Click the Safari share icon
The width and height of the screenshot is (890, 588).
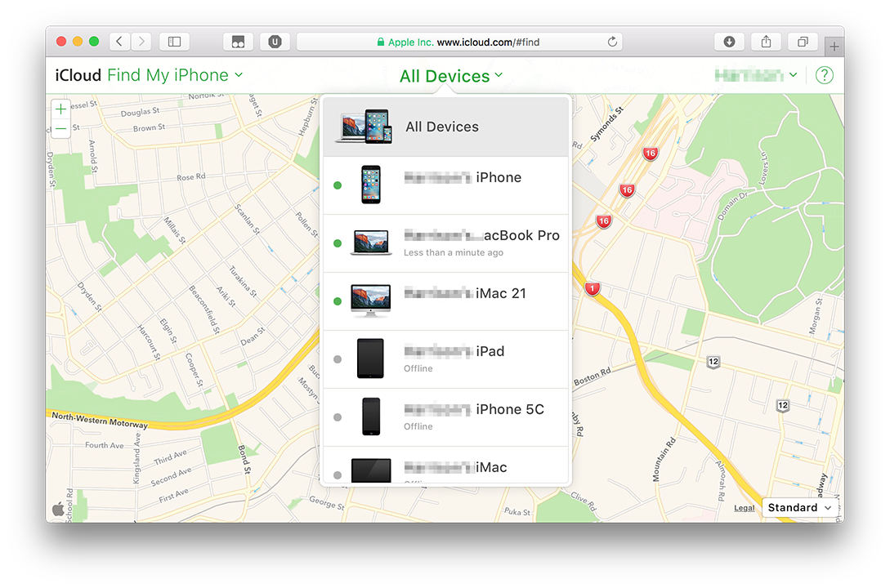(766, 42)
